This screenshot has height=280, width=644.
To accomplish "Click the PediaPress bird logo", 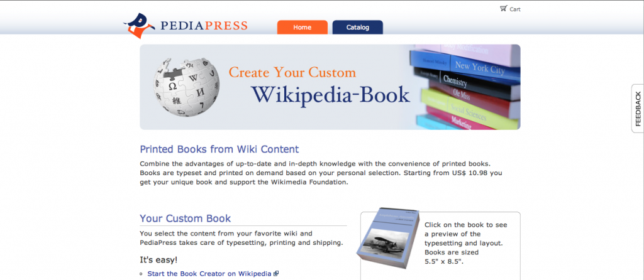I will [139, 25].
